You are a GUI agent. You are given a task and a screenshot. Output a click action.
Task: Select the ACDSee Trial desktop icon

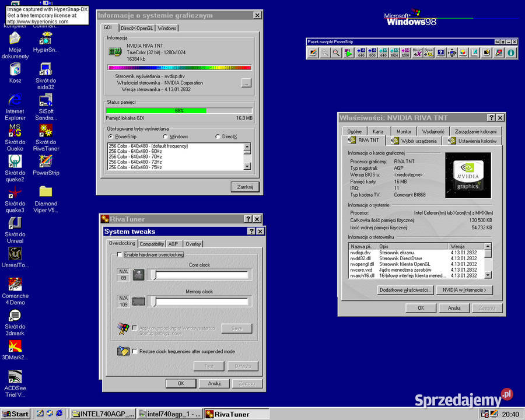click(15, 384)
